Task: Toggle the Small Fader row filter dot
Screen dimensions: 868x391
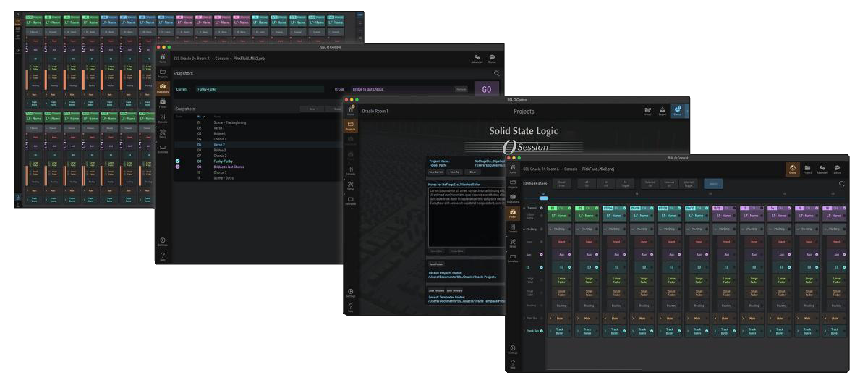Action: [x=541, y=293]
